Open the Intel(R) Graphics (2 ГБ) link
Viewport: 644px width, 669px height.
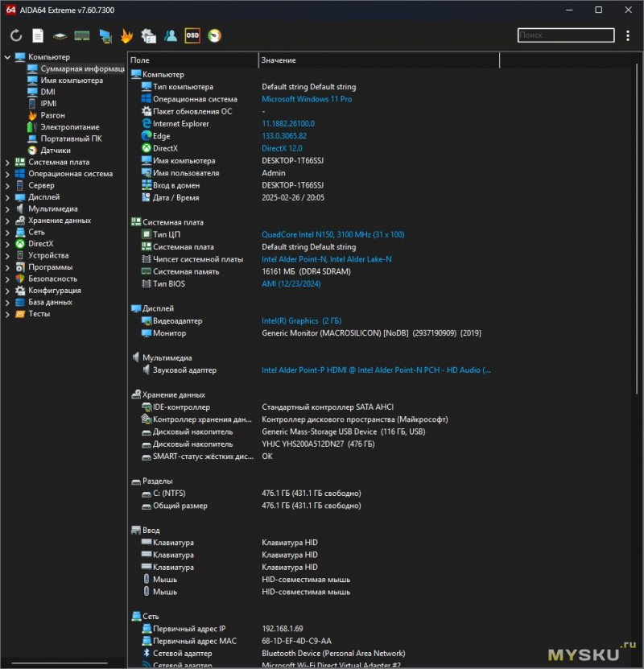(x=302, y=321)
